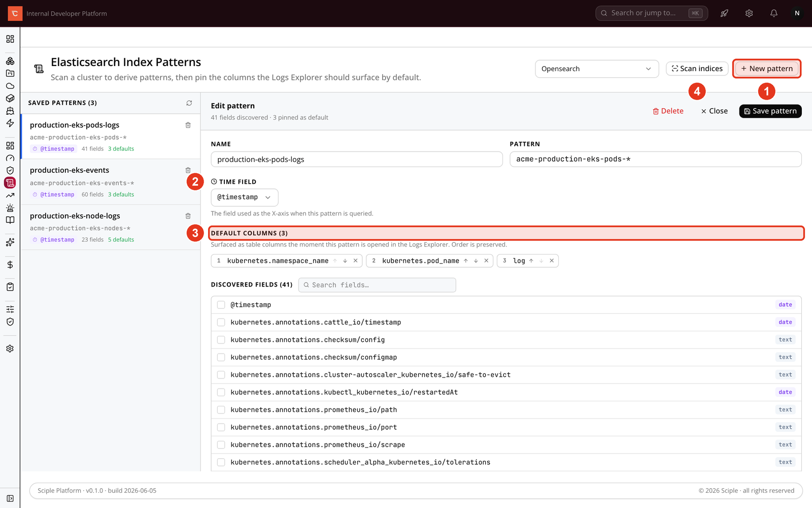Open the settings gear in the top header
Viewport: 812px width, 508px height.
click(x=749, y=13)
